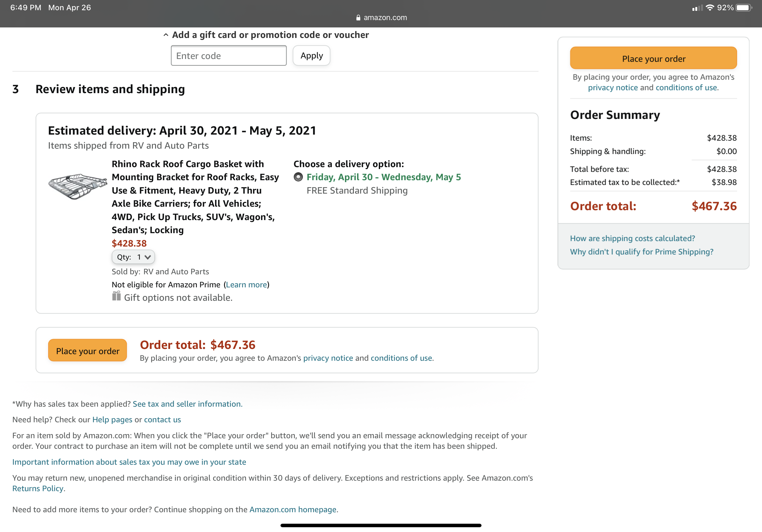This screenshot has height=532, width=762.
Task: Go to the Amazon.com homepage link
Action: 293,509
